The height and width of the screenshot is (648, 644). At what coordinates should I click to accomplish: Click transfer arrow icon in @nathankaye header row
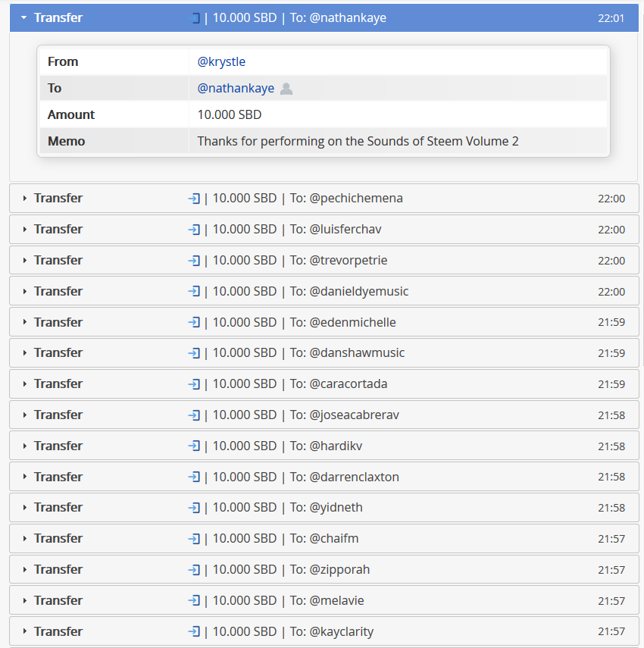tap(194, 18)
